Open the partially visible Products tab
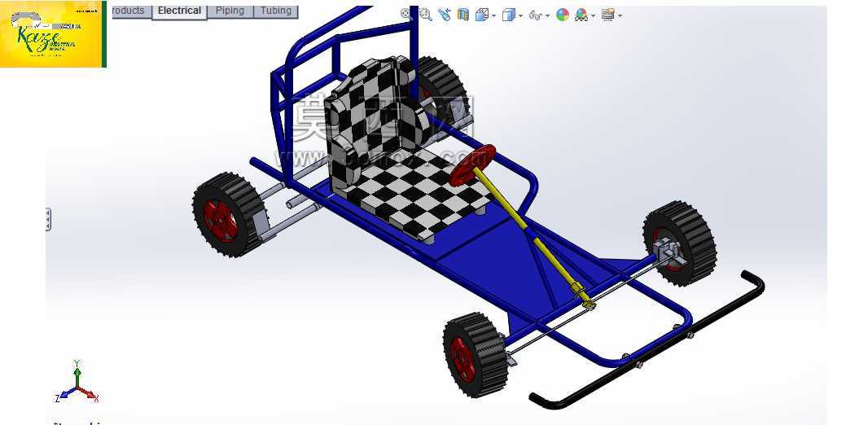 coord(132,11)
